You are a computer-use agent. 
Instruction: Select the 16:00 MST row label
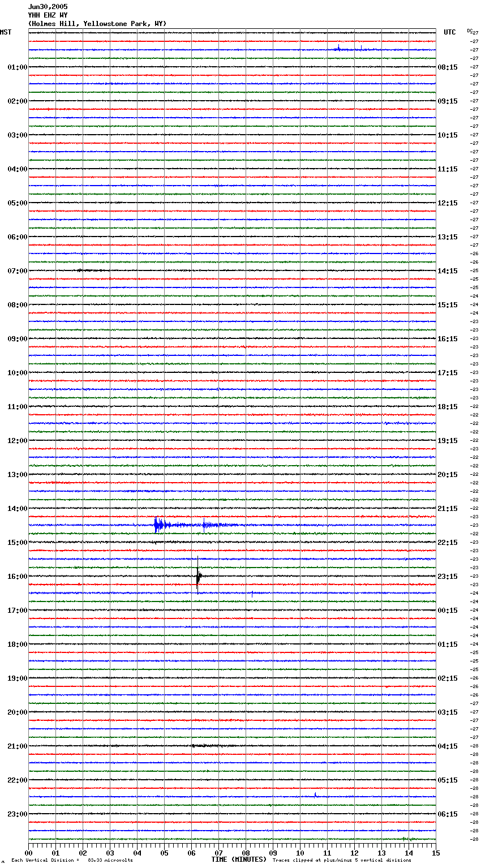17,577
